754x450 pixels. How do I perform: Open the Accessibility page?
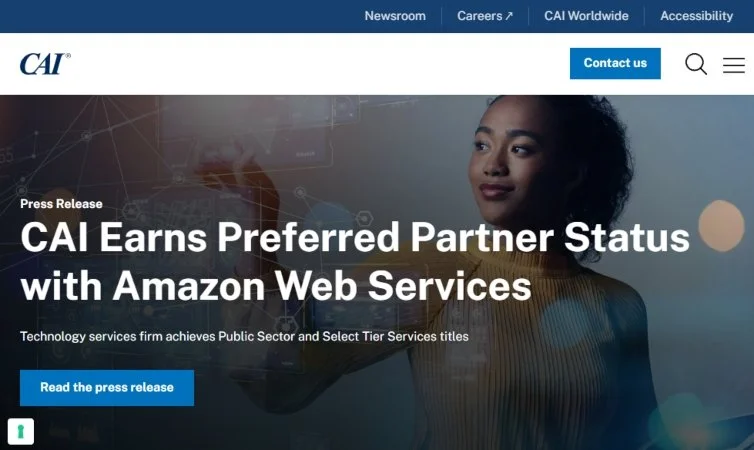coord(696,16)
